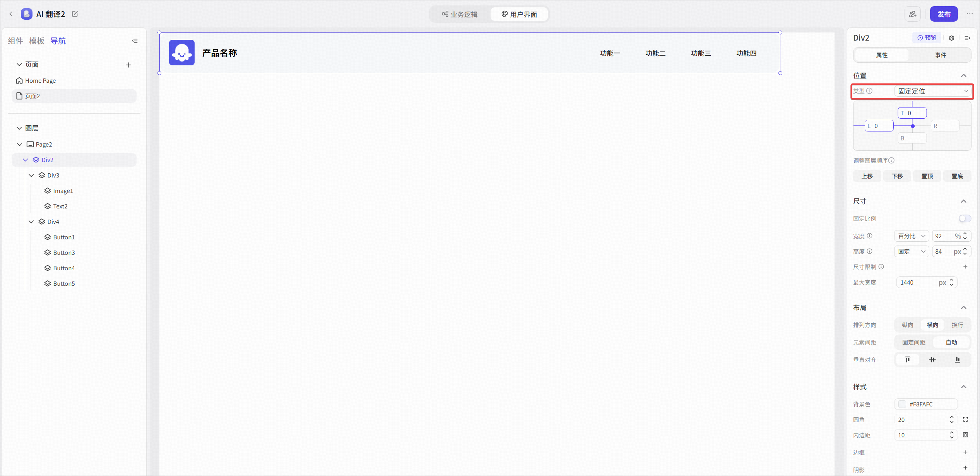Send layer to bottom with 置底
The height and width of the screenshot is (476, 980).
(957, 176)
